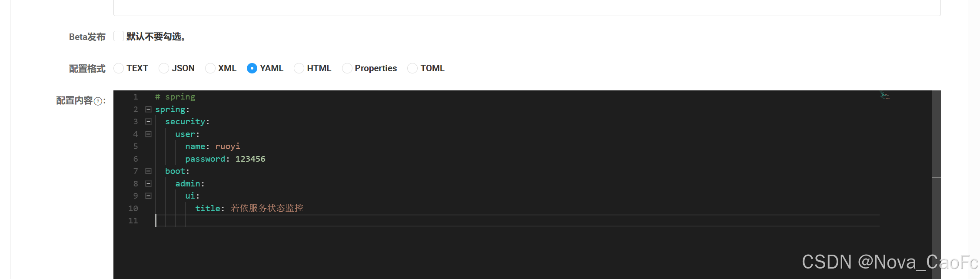
Task: Collapse the boot: section fold icon
Action: (x=148, y=171)
